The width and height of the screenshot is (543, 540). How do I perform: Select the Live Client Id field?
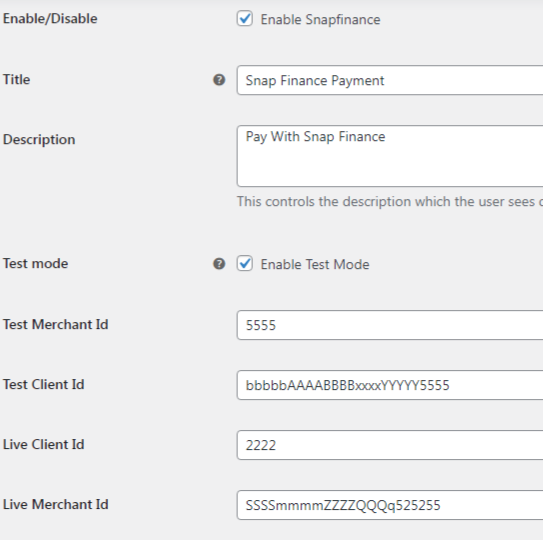point(390,445)
